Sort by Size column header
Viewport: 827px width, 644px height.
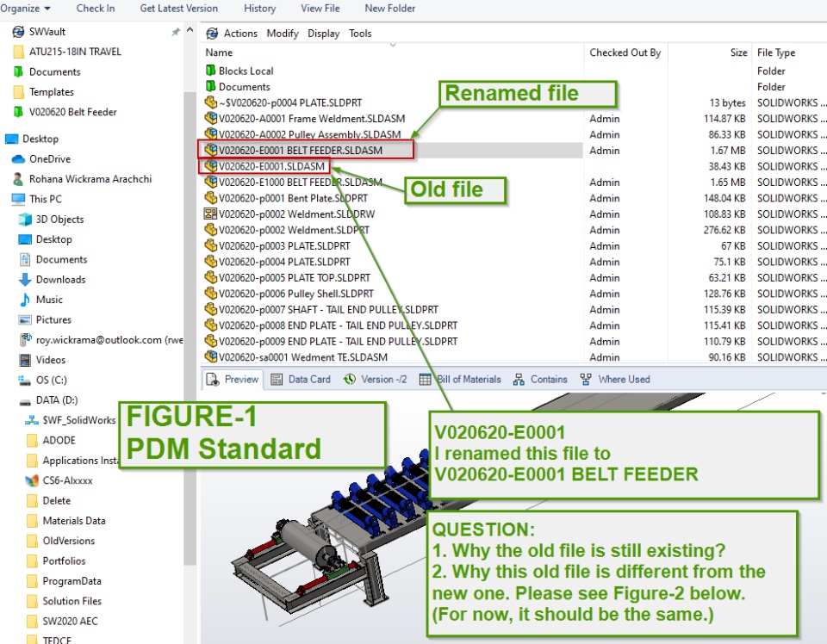[738, 53]
